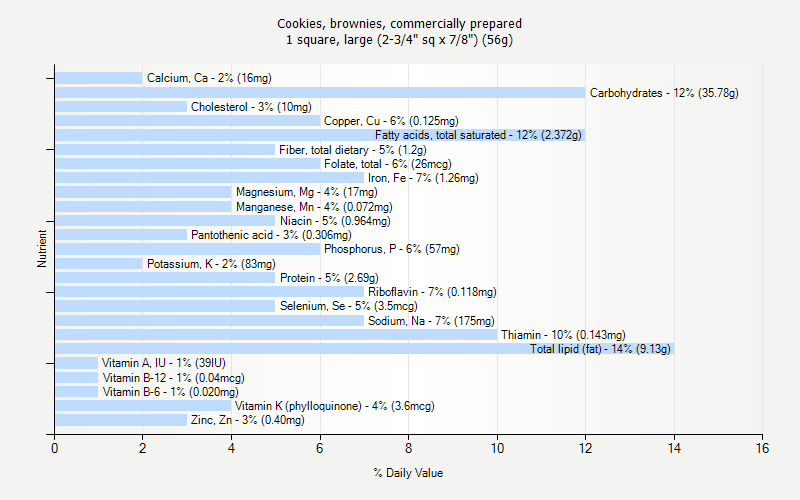
Task: Click the Vitamin B-6 - 1% (0.020mg) label
Action: pos(170,392)
